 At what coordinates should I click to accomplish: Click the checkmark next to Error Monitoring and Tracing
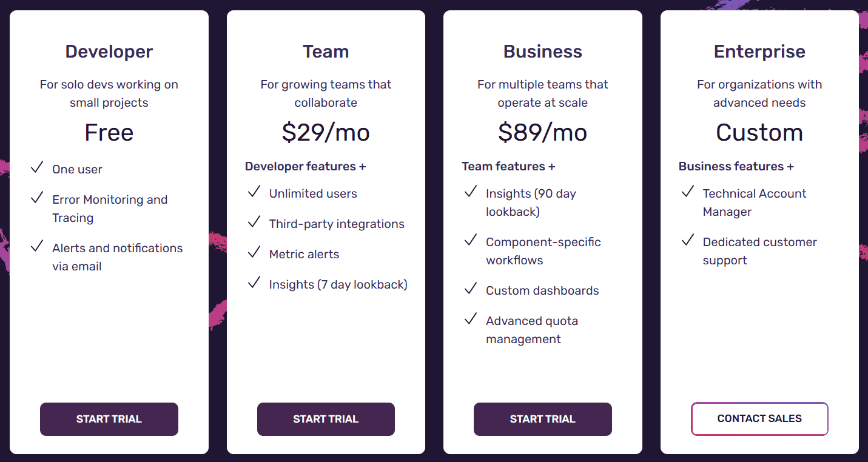pos(37,198)
